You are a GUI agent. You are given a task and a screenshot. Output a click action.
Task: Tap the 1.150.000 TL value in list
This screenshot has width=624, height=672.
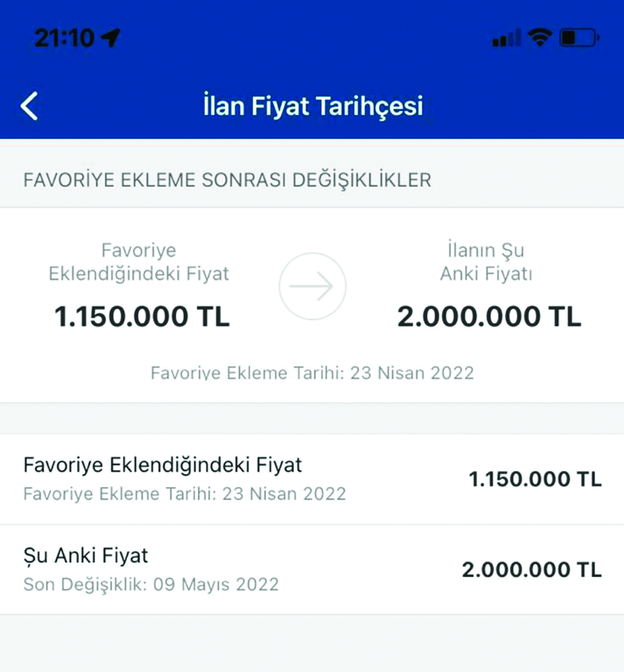pyautogui.click(x=535, y=479)
